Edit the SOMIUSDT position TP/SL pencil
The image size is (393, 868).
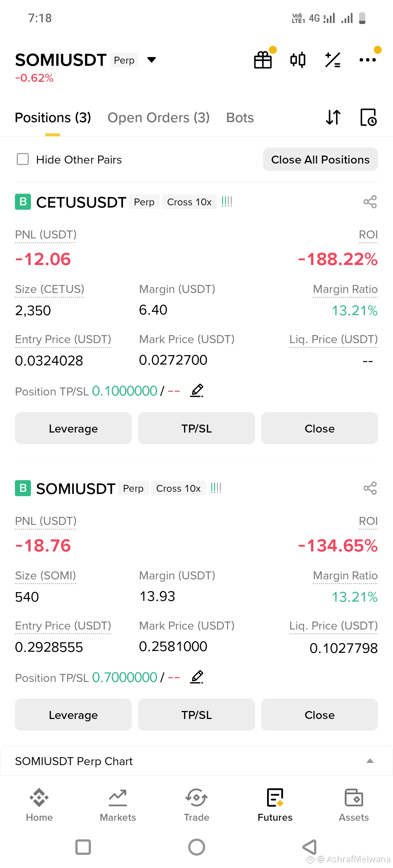pos(197,677)
